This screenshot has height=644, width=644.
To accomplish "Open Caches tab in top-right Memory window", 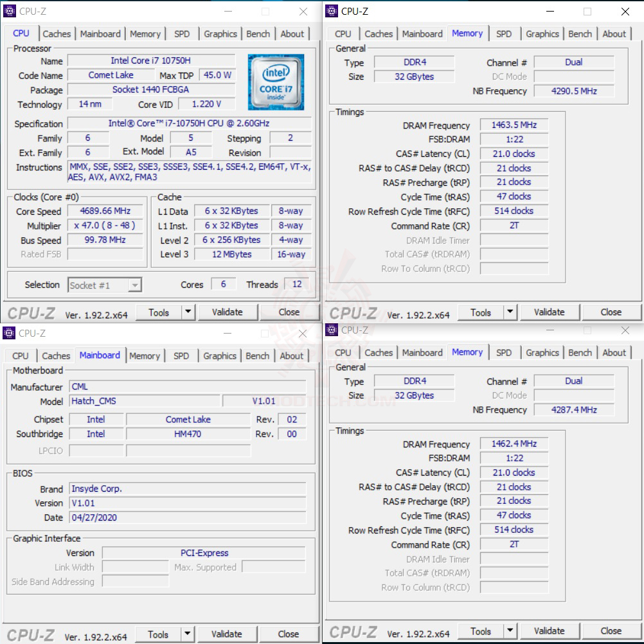I will (x=379, y=33).
